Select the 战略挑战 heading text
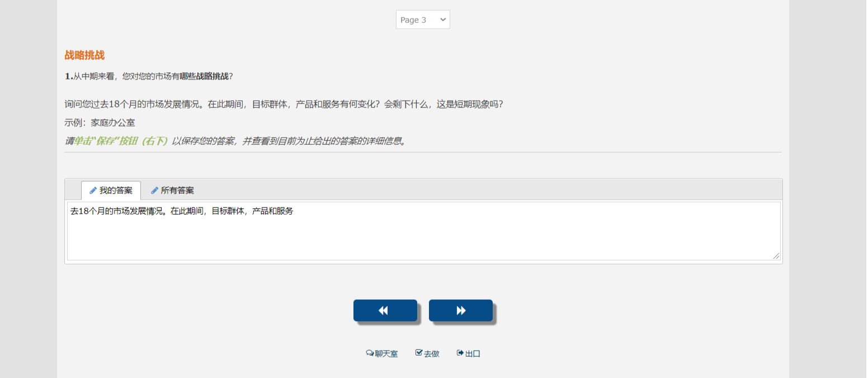 pos(84,55)
